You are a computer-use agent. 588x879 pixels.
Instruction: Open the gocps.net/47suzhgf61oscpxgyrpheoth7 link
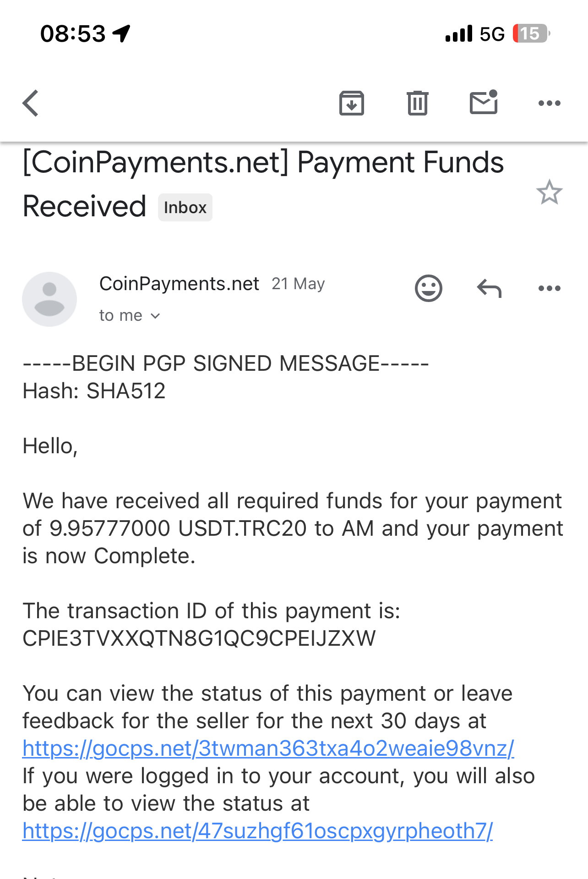[257, 831]
